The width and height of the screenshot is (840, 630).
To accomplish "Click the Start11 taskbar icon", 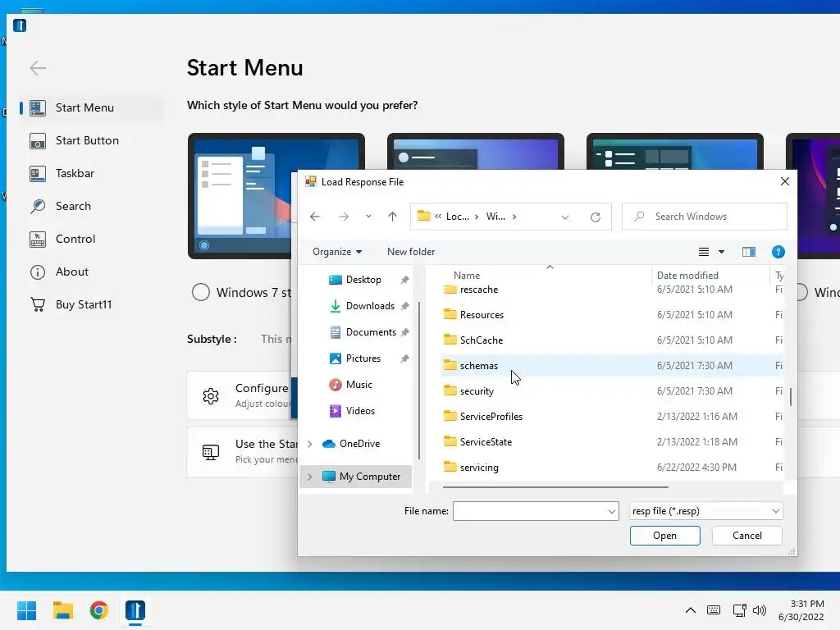I will 135,610.
